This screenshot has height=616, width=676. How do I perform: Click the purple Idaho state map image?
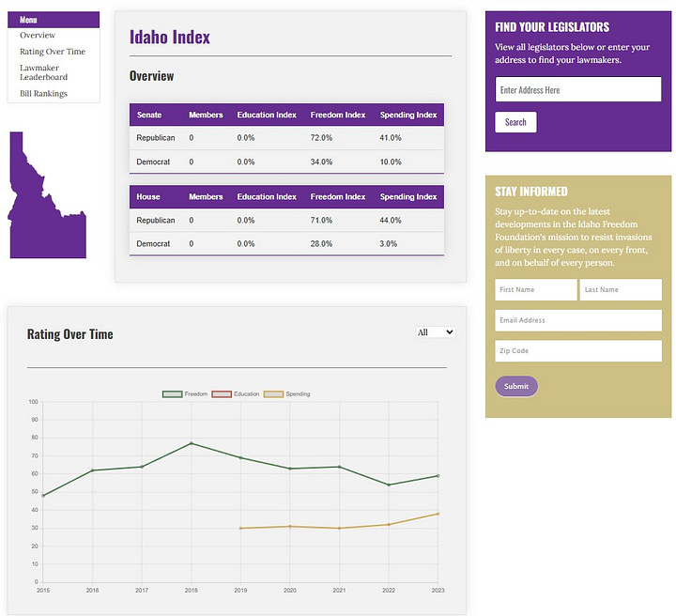48,194
